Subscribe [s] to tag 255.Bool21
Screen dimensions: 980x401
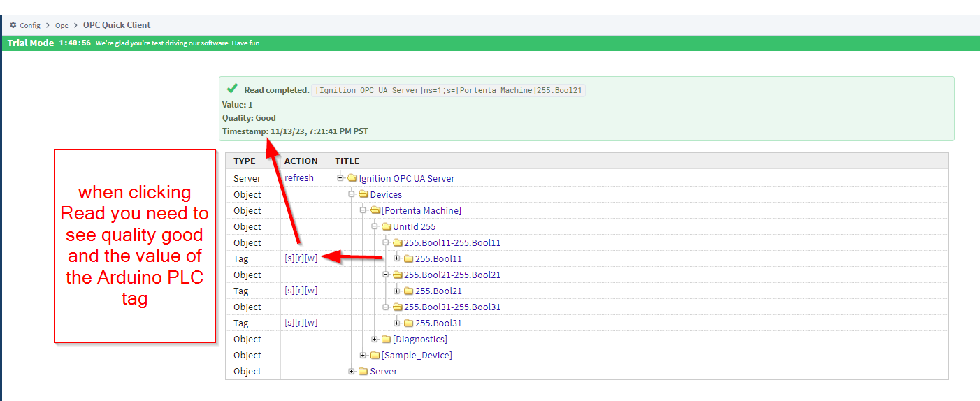pyautogui.click(x=289, y=291)
